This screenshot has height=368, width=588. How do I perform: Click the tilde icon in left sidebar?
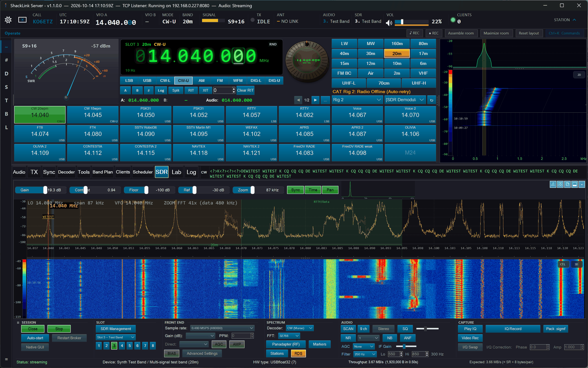click(6, 47)
